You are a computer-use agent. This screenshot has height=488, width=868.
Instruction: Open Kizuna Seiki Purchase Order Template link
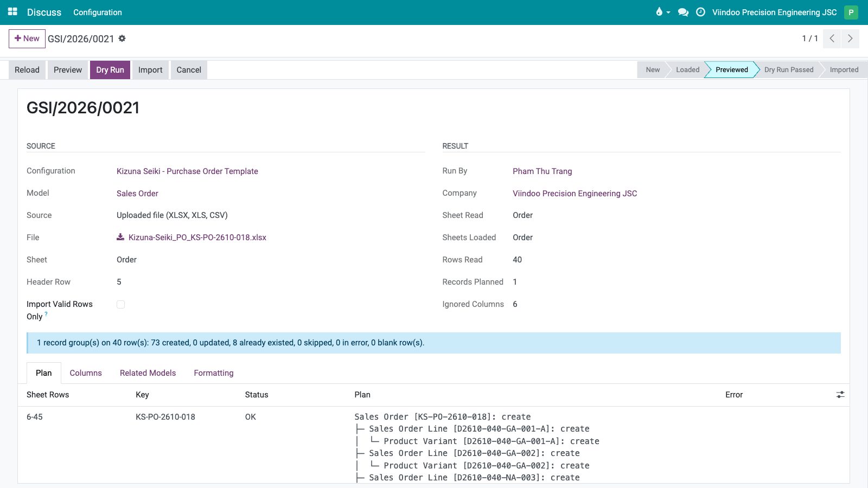pos(187,171)
